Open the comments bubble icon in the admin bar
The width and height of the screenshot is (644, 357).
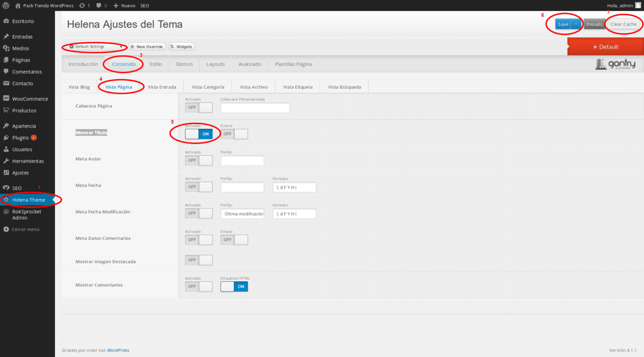pos(98,5)
